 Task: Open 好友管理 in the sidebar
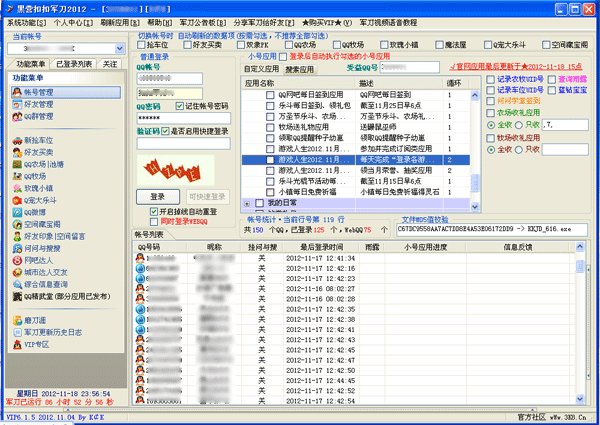[38, 104]
